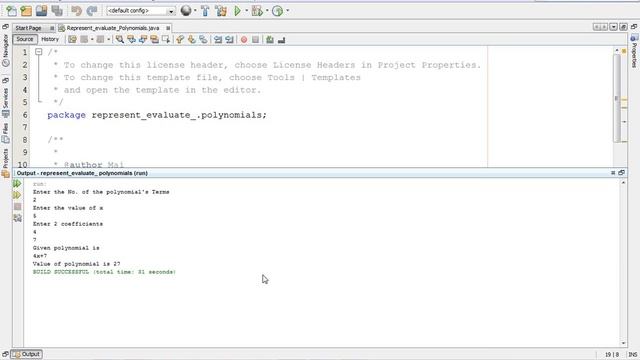Open the Files side panel
Screen dimensions: 640x360
click(x=5, y=133)
